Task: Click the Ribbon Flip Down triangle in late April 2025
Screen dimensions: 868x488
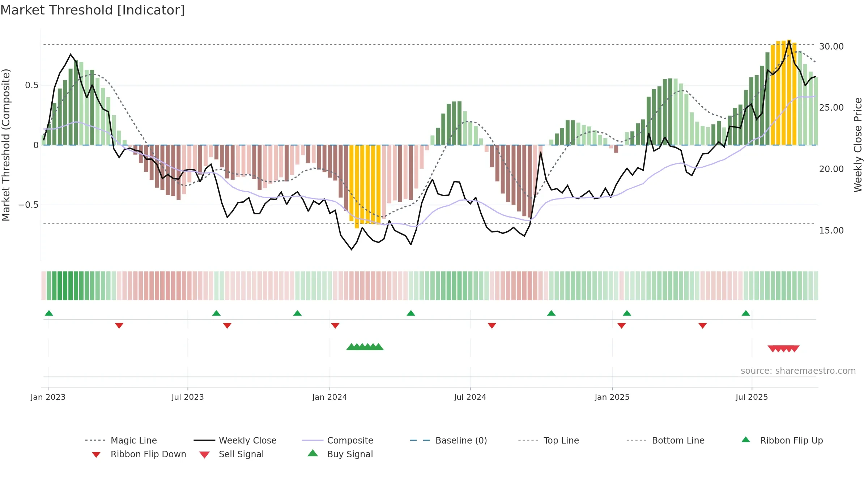Action: (703, 325)
